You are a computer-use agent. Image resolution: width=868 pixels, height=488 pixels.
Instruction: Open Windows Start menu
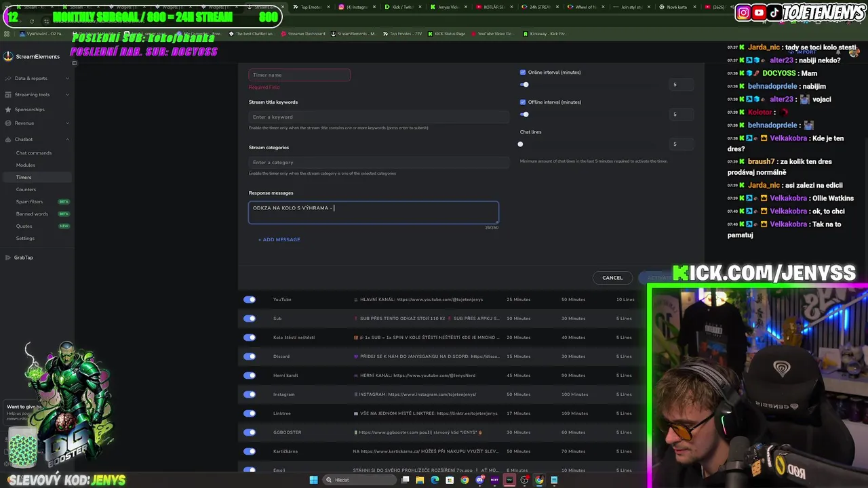tap(313, 480)
